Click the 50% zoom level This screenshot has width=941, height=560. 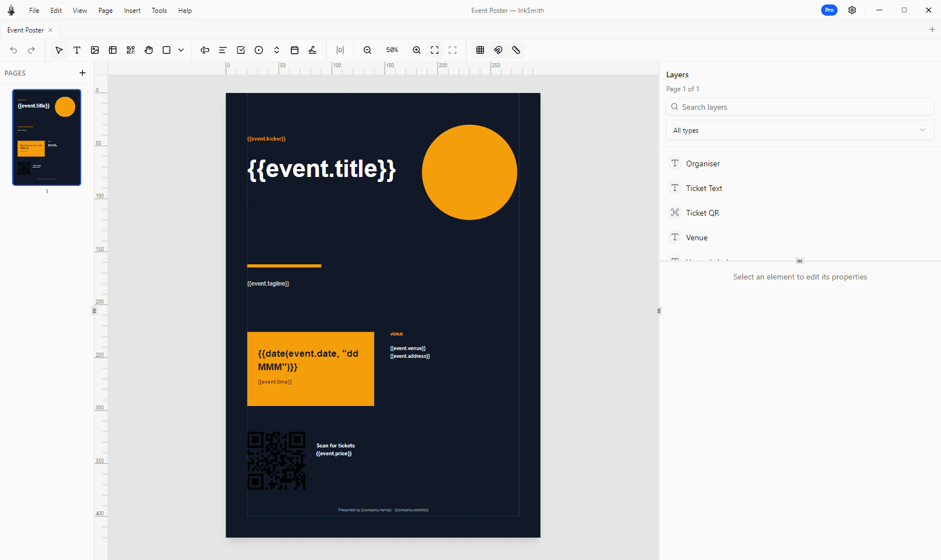pos(392,50)
